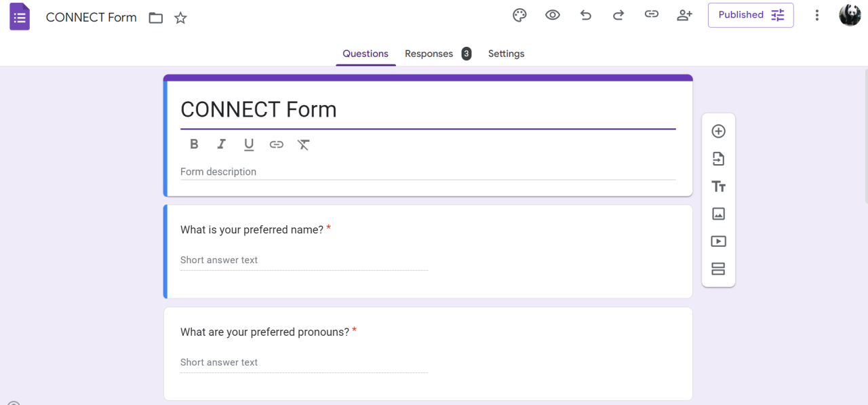The image size is (868, 405).
Task: Add a video to the form
Action: click(x=718, y=242)
